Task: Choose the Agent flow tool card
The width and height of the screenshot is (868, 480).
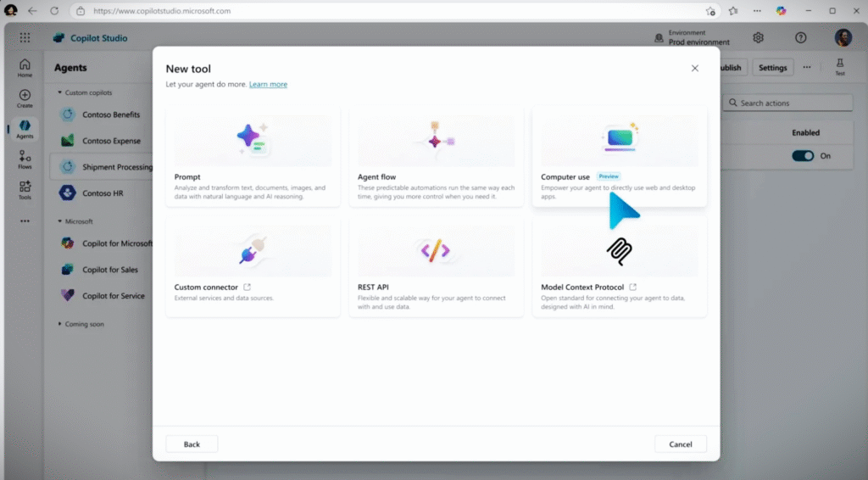Action: [x=437, y=156]
